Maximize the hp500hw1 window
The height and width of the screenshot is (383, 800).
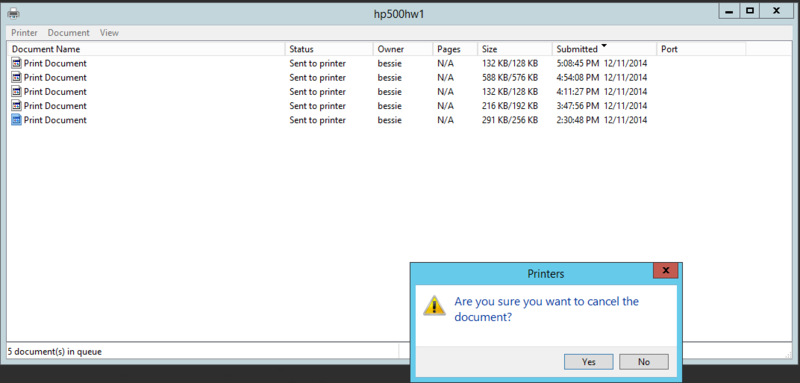pyautogui.click(x=749, y=11)
